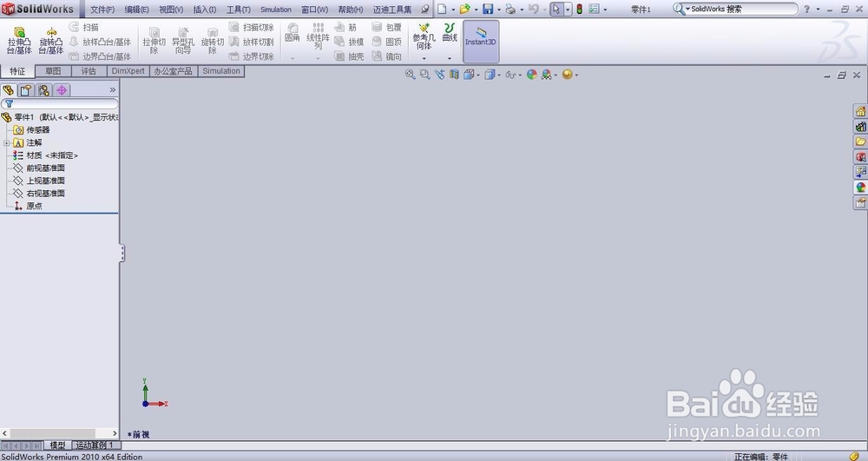
Task: Select the 圆顶 dome tool
Action: pyautogui.click(x=386, y=42)
